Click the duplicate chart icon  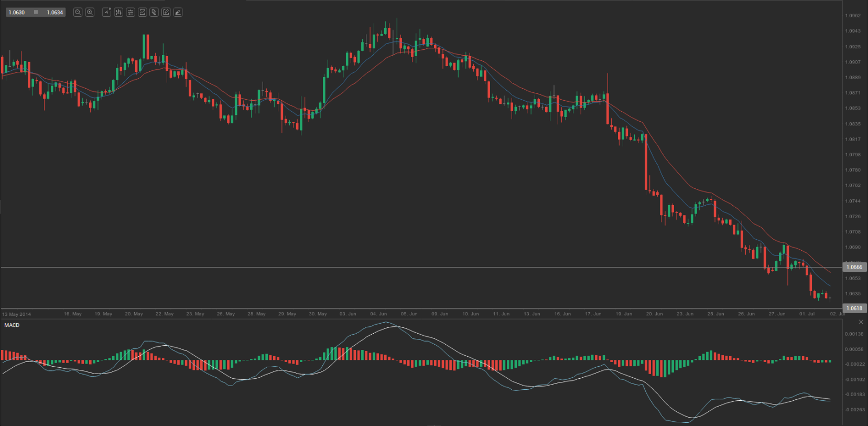154,12
